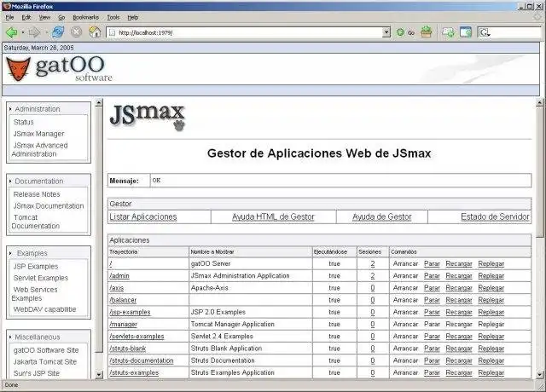Click the gatOO fox logo
The image size is (546, 392).
(18, 69)
